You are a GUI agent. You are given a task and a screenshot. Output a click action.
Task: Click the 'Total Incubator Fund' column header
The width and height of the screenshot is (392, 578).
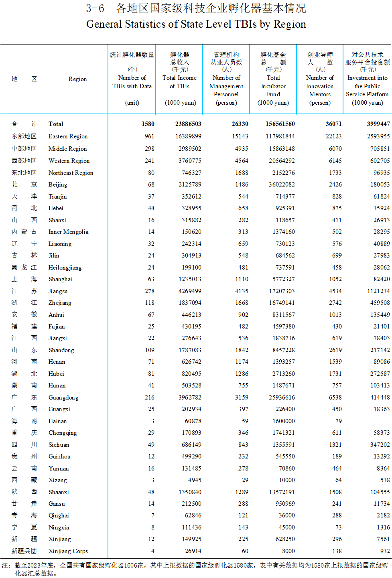click(273, 86)
